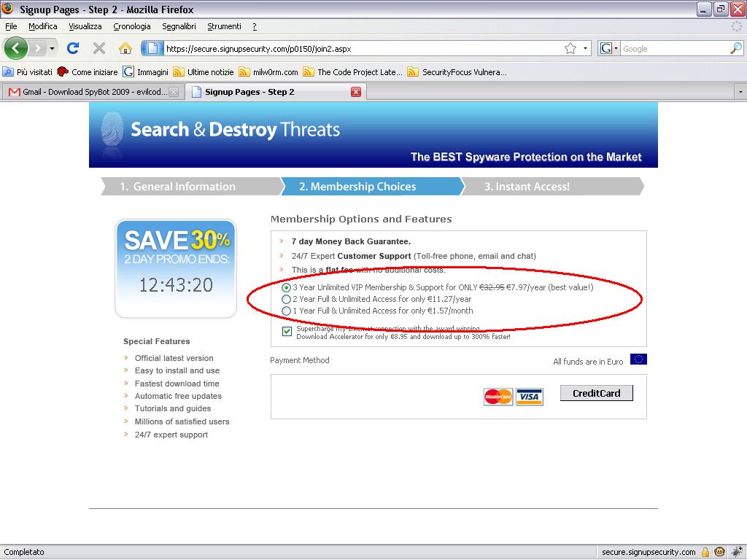Click the CreditCard button
747x560 pixels.
coord(597,393)
